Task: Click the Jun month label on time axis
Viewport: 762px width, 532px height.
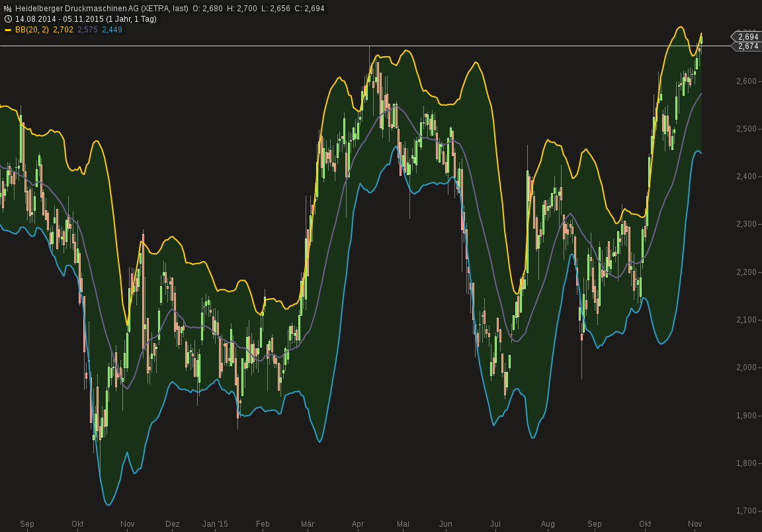Action: tap(446, 524)
